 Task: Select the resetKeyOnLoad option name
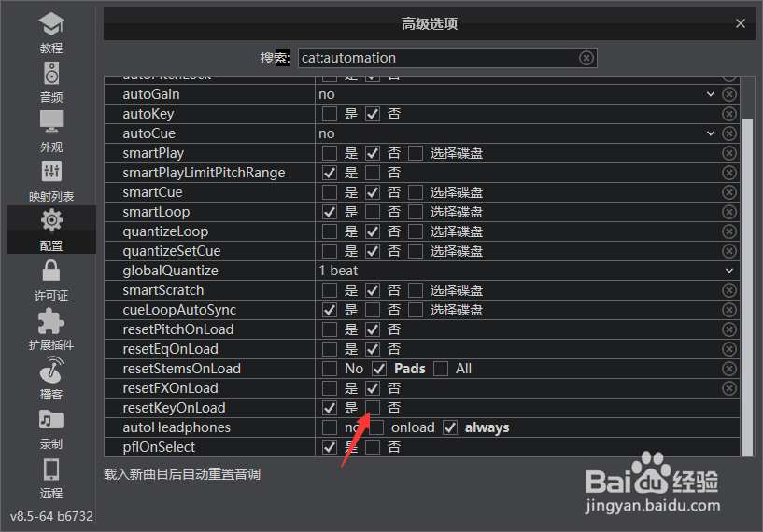pos(175,408)
